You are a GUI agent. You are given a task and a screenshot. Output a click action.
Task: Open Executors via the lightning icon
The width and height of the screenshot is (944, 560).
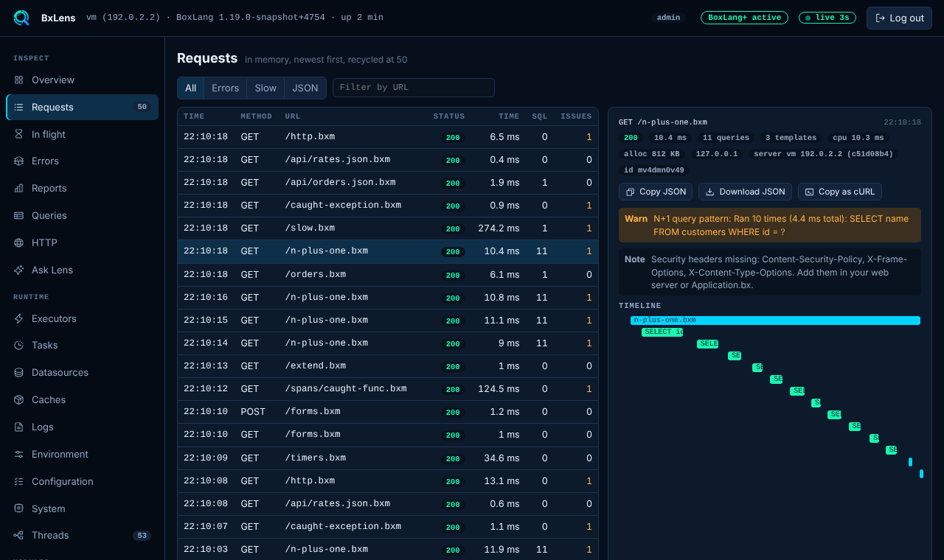coord(19,318)
